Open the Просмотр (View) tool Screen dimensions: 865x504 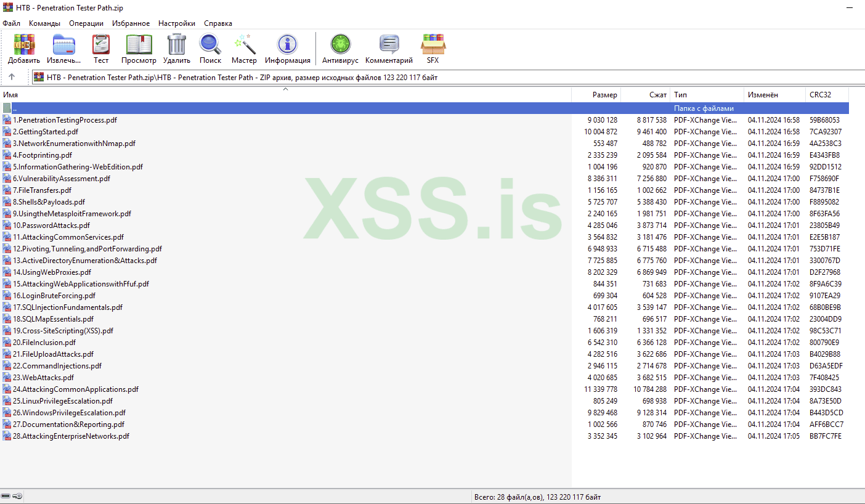coord(139,44)
